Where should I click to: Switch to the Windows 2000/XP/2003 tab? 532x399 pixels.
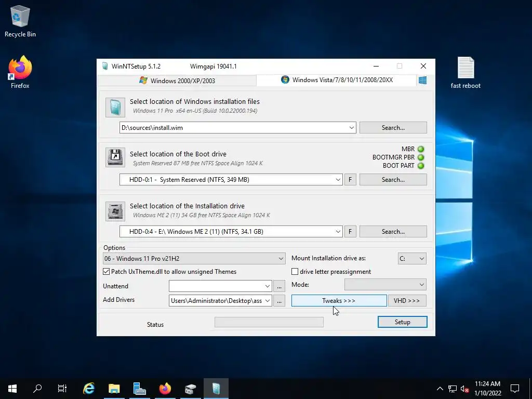[x=177, y=81]
